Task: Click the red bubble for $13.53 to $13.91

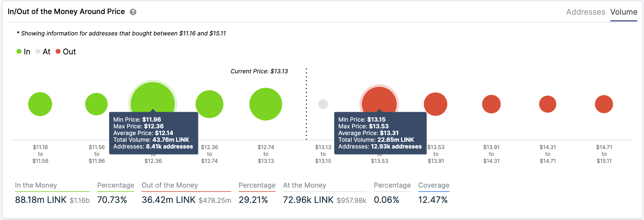Action: click(435, 104)
